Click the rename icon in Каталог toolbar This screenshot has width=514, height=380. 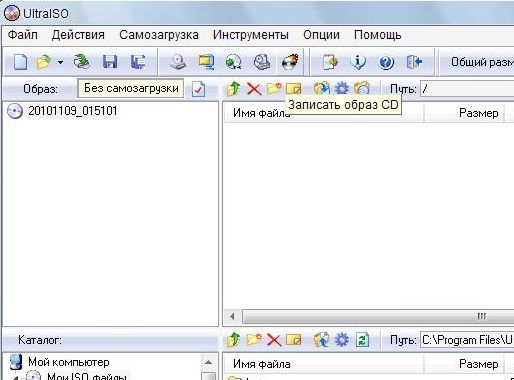pos(294,340)
